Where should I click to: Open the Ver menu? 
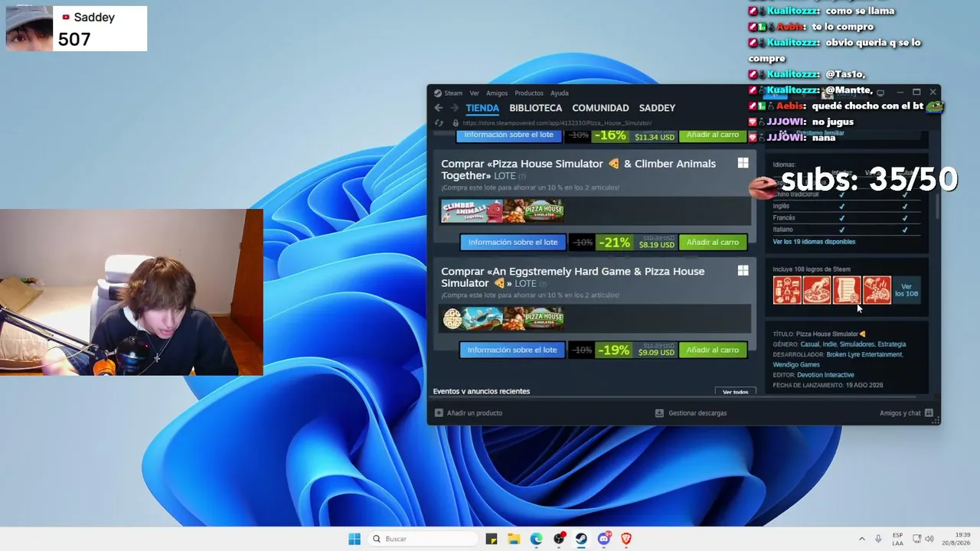[475, 93]
